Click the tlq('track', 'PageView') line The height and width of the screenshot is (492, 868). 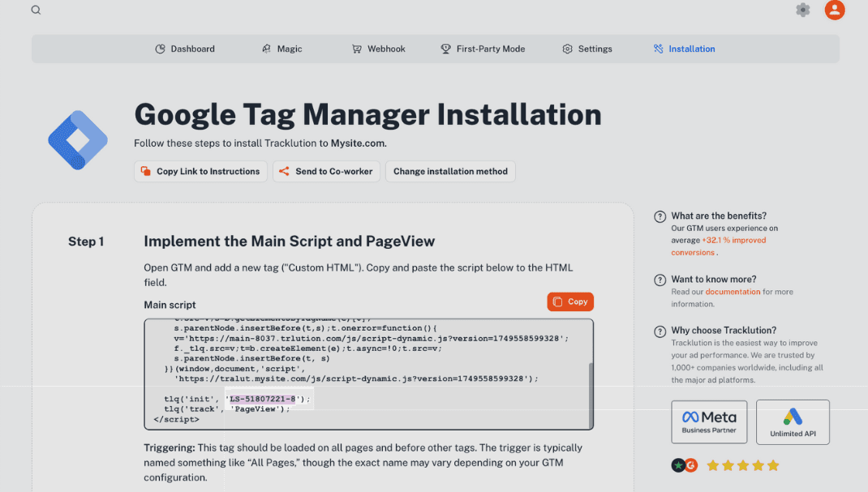click(x=227, y=409)
